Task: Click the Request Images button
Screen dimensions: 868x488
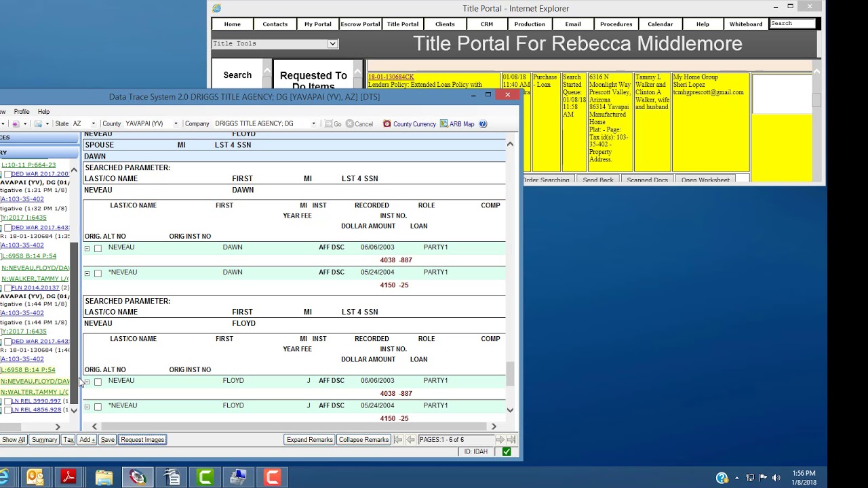Action: point(142,440)
